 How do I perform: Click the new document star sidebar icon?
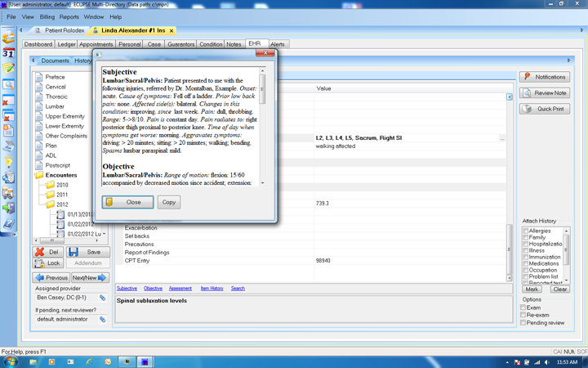(8, 131)
